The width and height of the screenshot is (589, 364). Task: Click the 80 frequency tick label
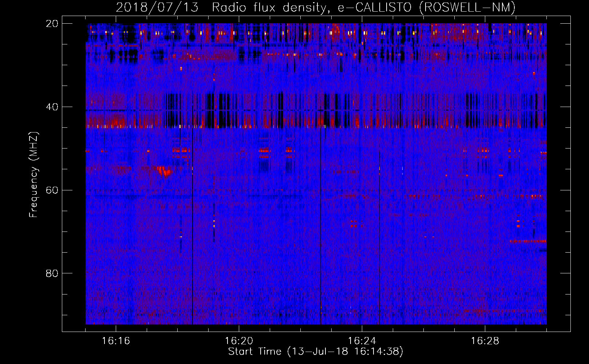[52, 273]
